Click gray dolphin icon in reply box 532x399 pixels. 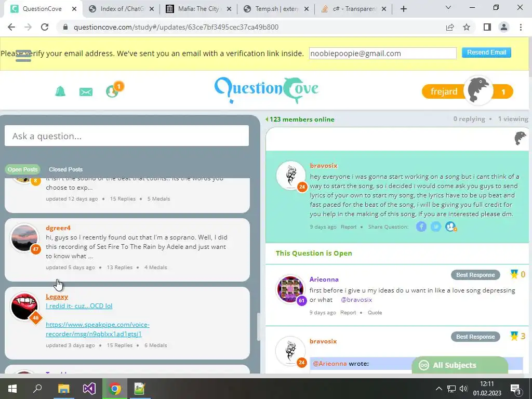[520, 138]
